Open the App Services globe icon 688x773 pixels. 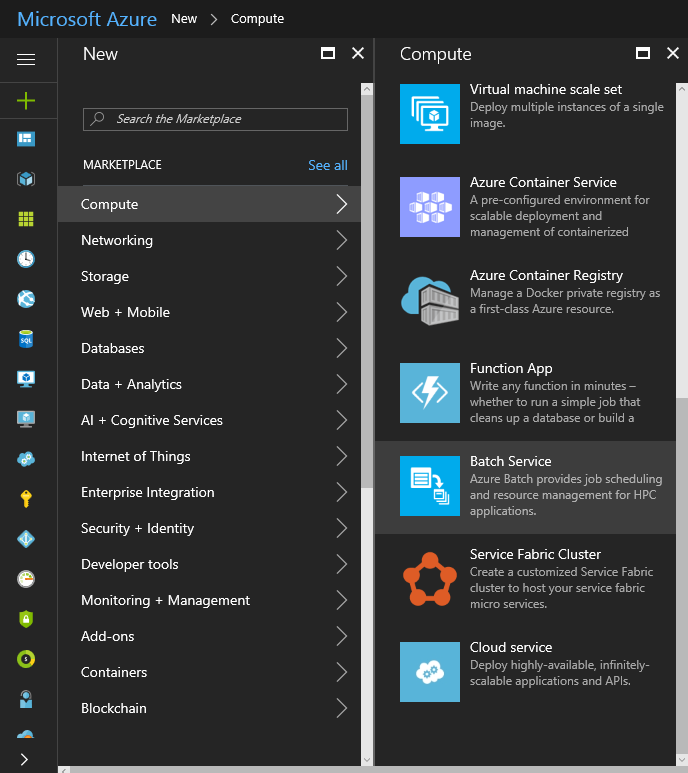(x=26, y=299)
